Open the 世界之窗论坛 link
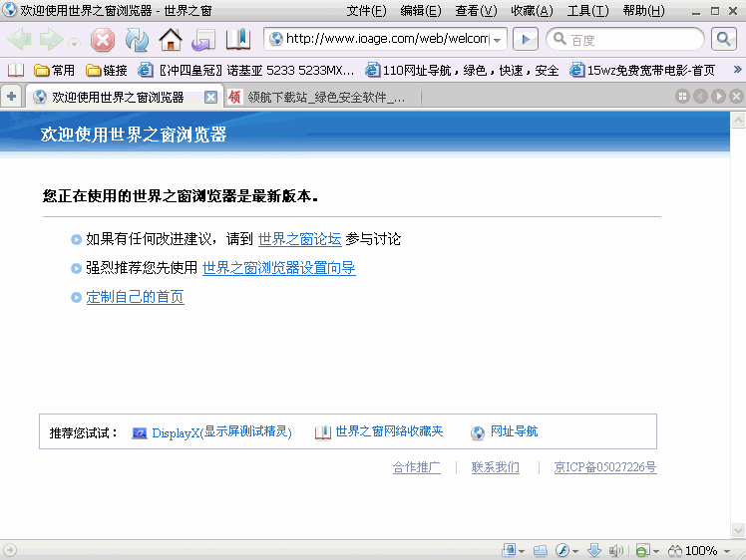746x560 pixels. point(300,239)
